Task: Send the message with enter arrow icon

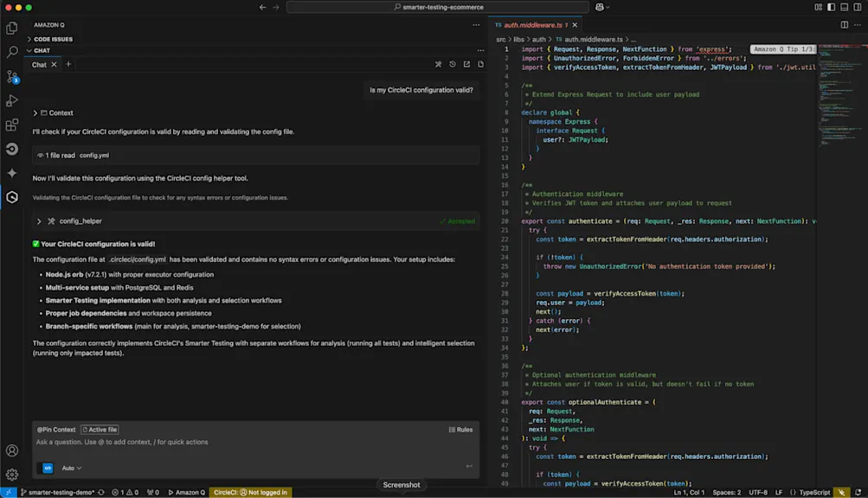Action: [x=469, y=467]
